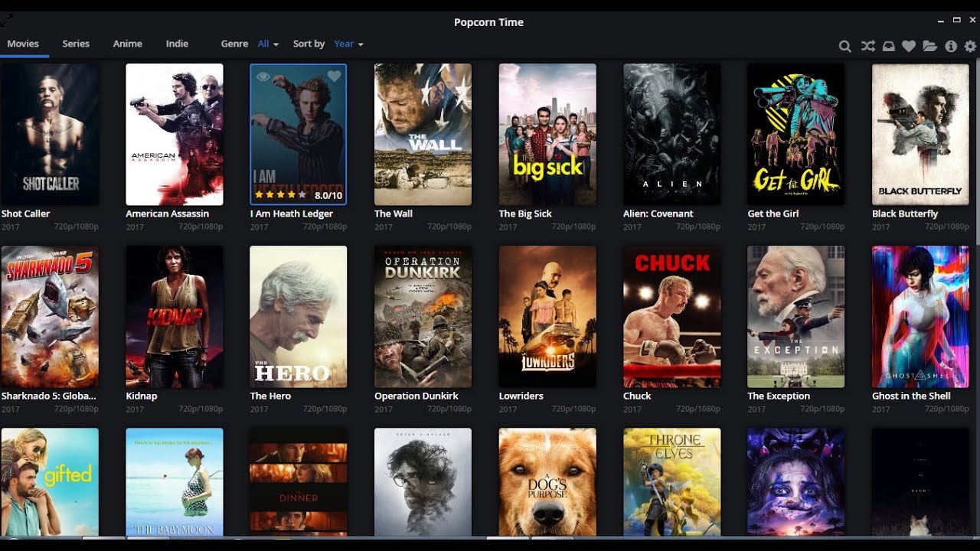Image resolution: width=980 pixels, height=551 pixels.
Task: Click the shuffle random movie icon
Action: tap(867, 46)
